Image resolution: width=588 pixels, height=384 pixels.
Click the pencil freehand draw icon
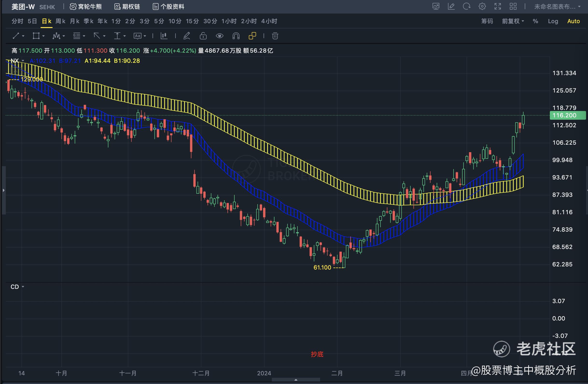coord(187,36)
